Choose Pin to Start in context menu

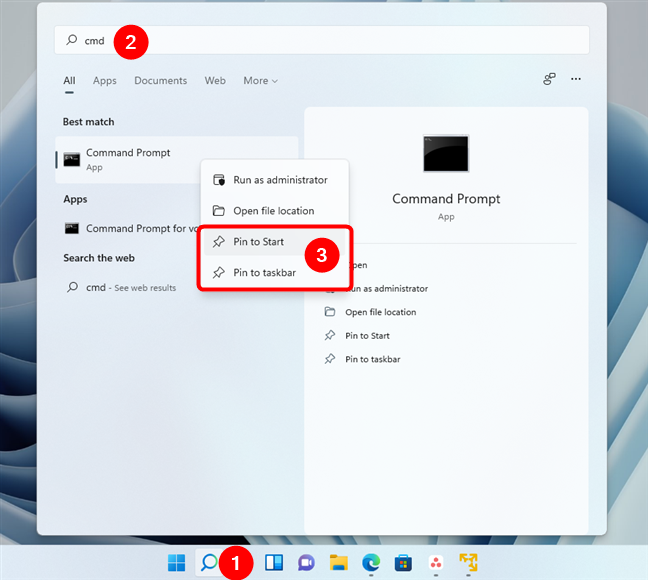(275, 242)
